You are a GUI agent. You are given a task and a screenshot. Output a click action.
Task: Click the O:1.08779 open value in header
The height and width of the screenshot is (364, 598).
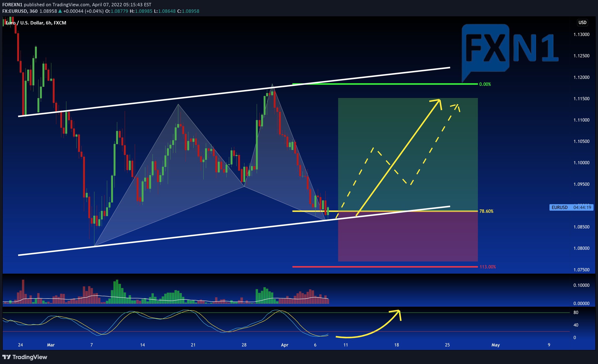coord(117,11)
